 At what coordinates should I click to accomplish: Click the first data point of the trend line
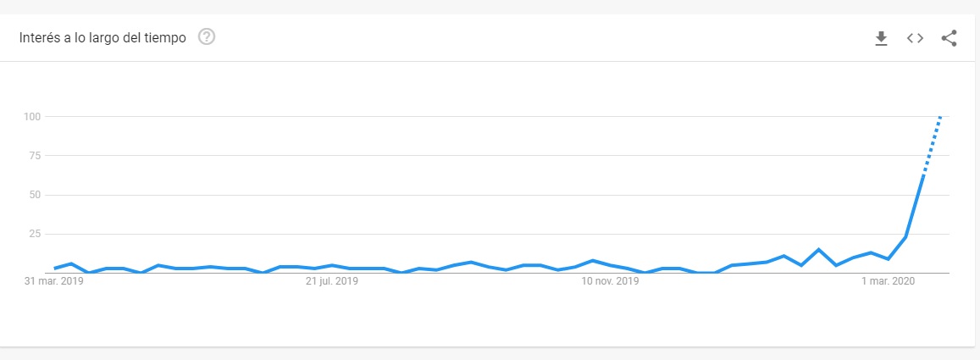[x=54, y=269]
